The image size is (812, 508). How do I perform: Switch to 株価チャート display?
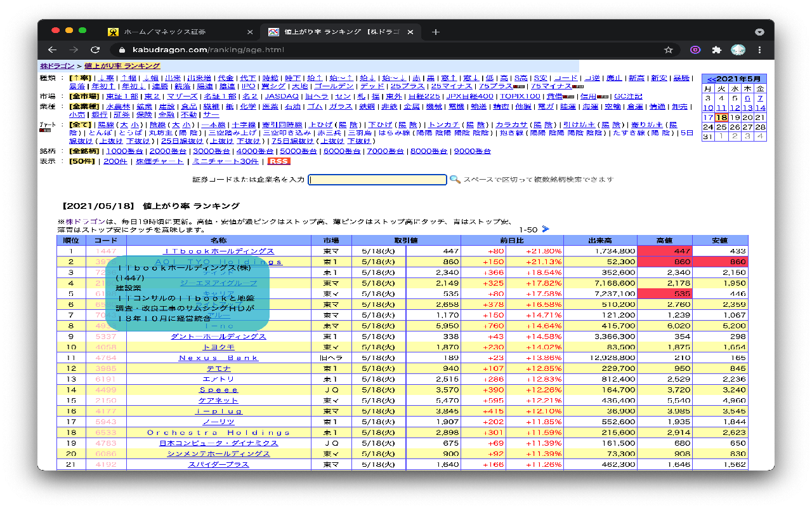point(160,161)
